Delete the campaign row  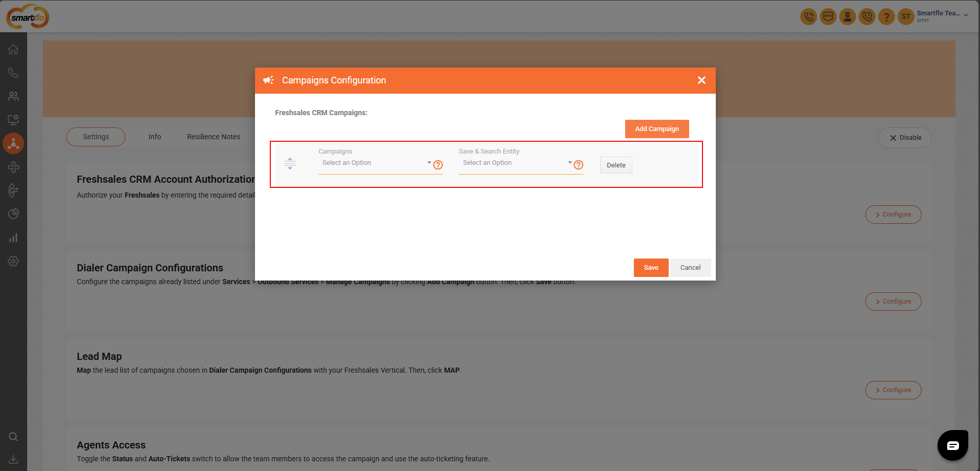[x=616, y=165]
